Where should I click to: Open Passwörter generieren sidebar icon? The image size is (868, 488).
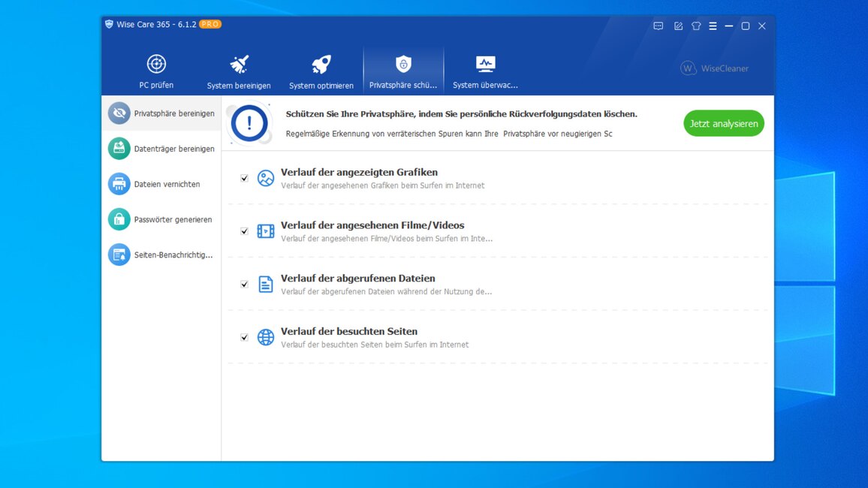pyautogui.click(x=119, y=219)
